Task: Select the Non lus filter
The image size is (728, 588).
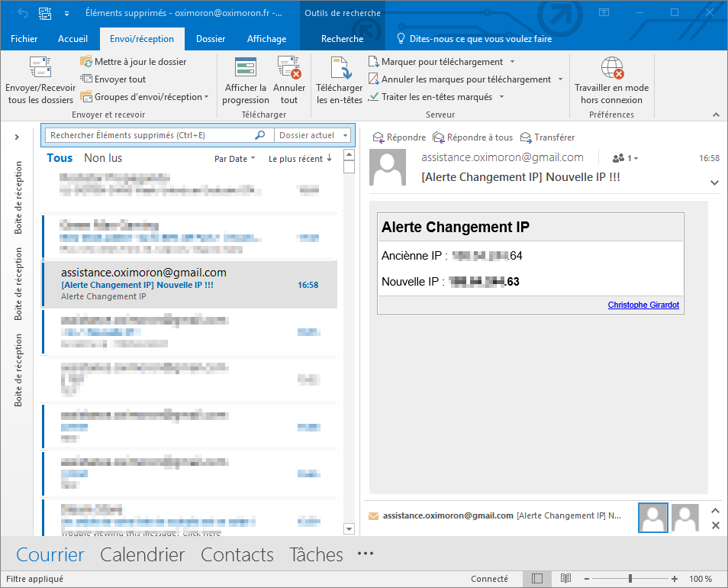Action: coord(103,158)
